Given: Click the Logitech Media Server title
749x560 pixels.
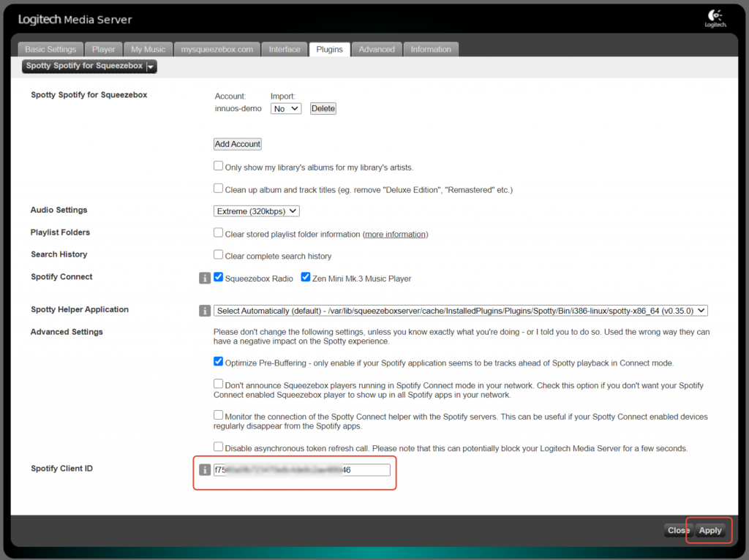Looking at the screenshot, I should tap(75, 20).
